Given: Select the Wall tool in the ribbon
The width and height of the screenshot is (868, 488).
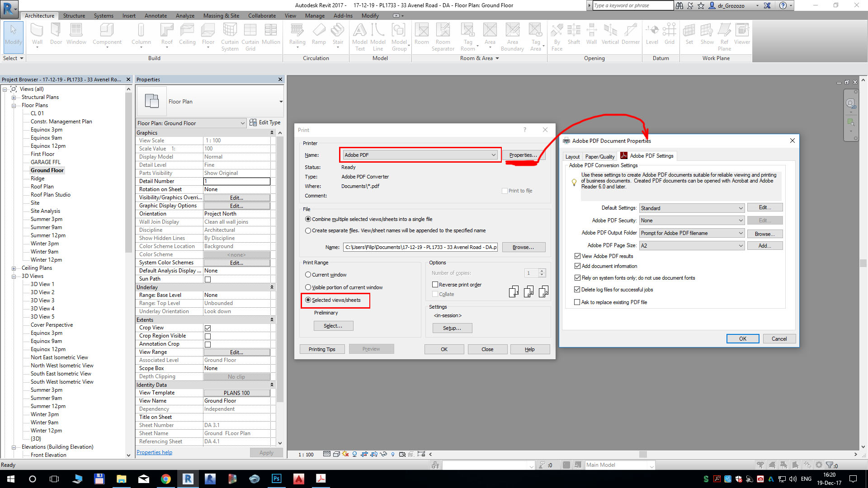Looking at the screenshot, I should [37, 34].
